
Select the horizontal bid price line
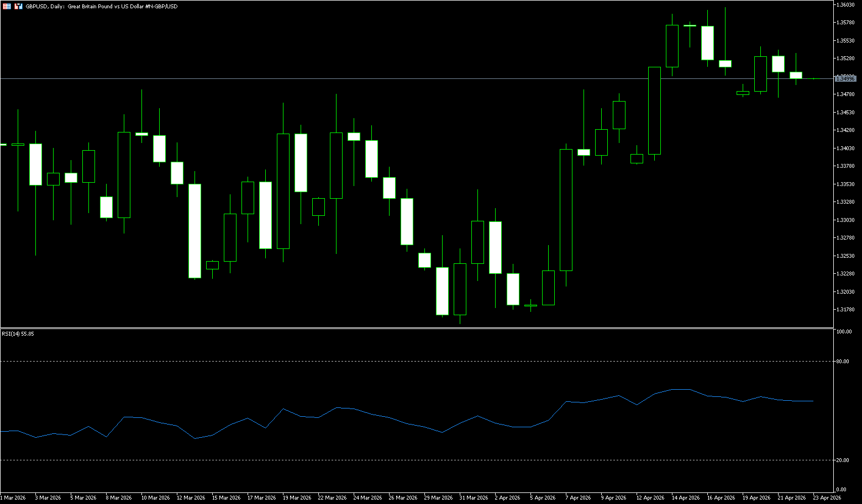pyautogui.click(x=387, y=79)
